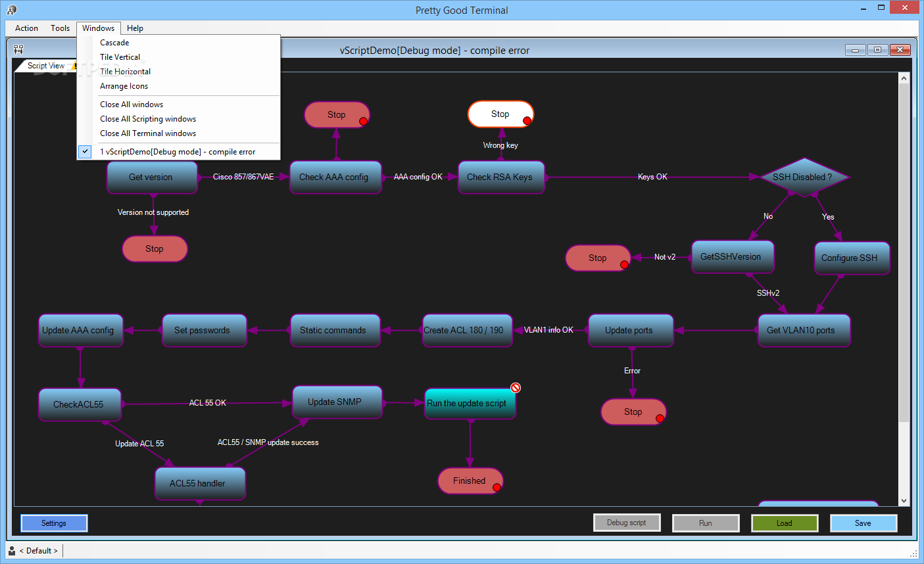The height and width of the screenshot is (564, 924).
Task: Select the Check AAA config node
Action: [335, 177]
